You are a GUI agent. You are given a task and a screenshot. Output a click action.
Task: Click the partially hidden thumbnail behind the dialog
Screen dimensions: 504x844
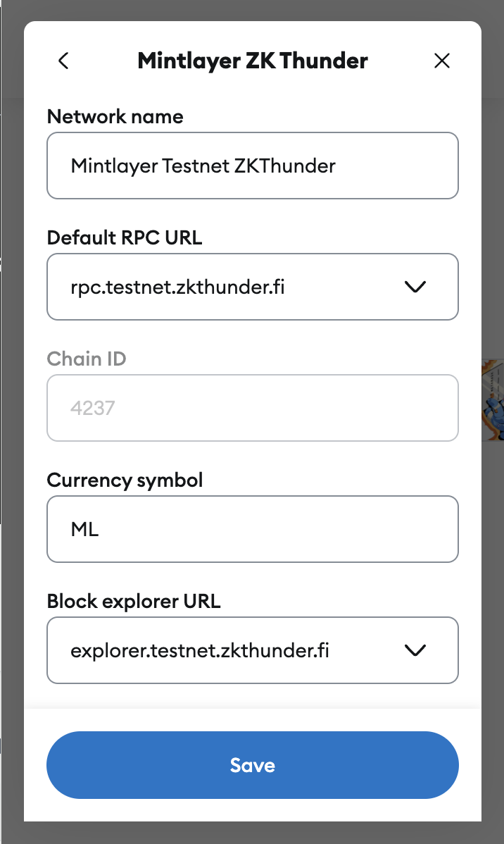point(492,400)
